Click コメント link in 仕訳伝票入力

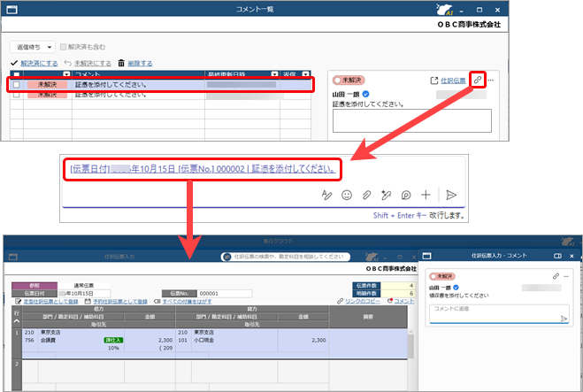(x=404, y=301)
